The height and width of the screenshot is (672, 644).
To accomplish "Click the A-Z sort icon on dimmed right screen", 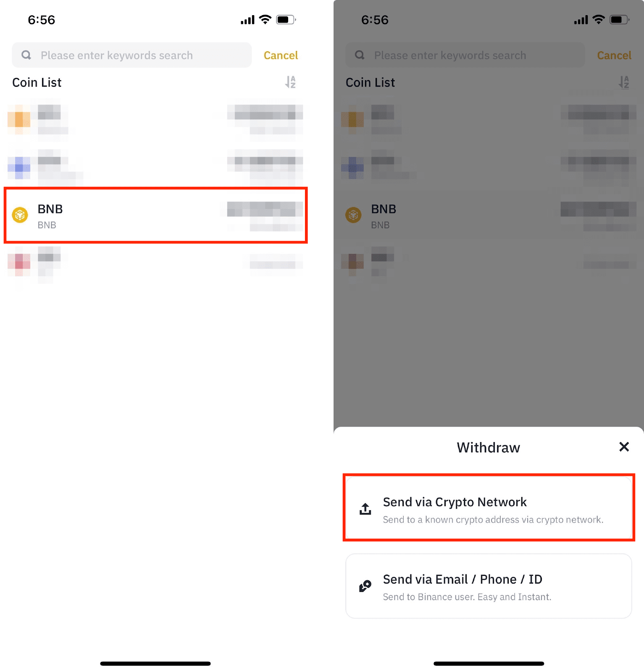I will coord(624,82).
